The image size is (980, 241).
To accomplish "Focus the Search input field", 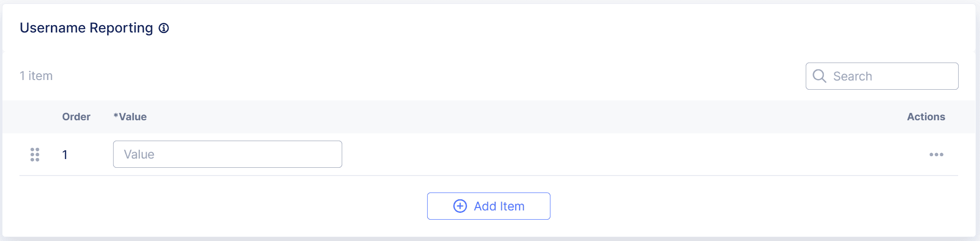I will point(893,76).
